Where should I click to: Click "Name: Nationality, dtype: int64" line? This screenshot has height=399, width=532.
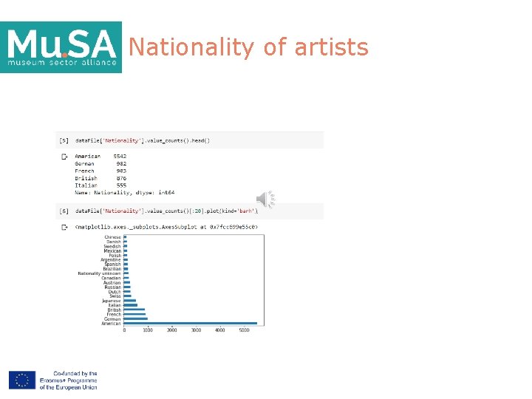pos(125,193)
